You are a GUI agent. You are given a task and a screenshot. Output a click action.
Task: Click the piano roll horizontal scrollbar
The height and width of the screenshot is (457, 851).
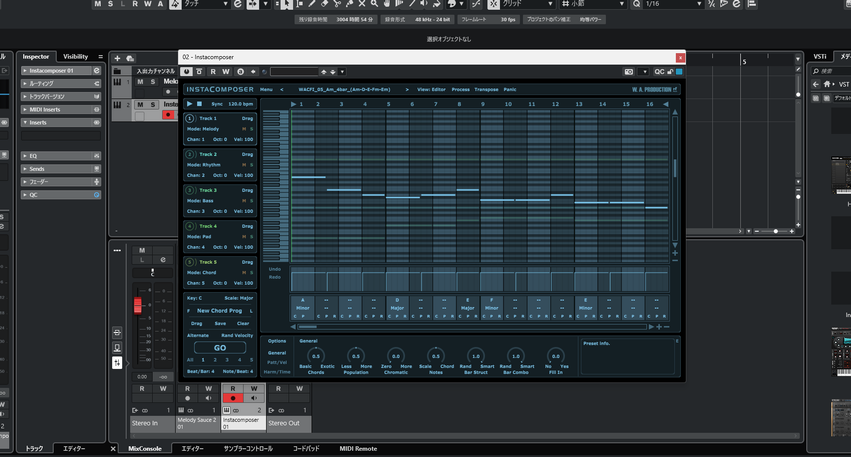pos(471,327)
